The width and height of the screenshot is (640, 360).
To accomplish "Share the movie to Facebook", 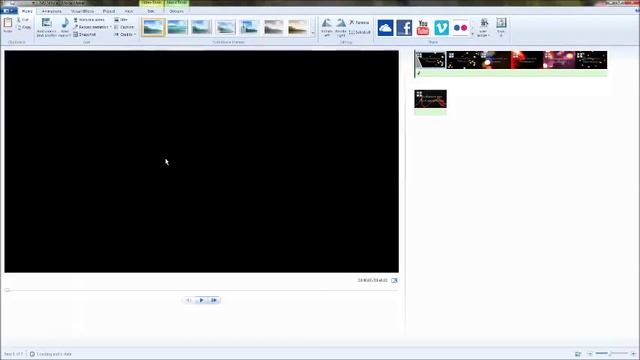I will (404, 28).
